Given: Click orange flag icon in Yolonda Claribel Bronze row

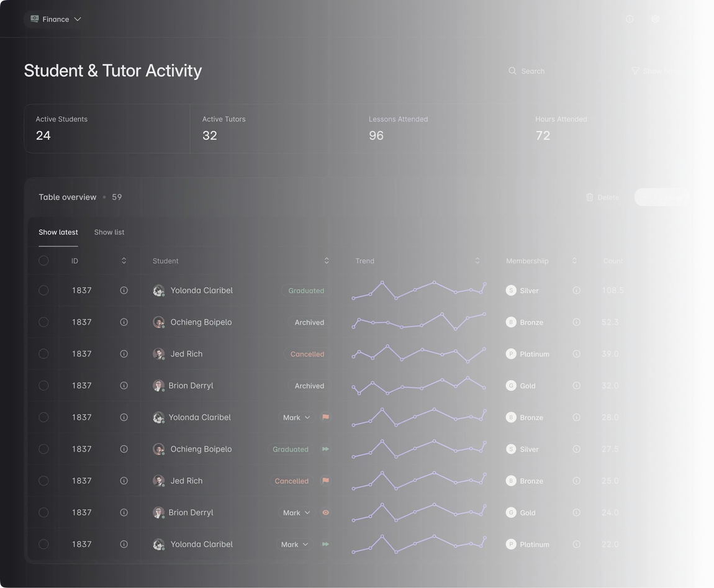Looking at the screenshot, I should [325, 417].
